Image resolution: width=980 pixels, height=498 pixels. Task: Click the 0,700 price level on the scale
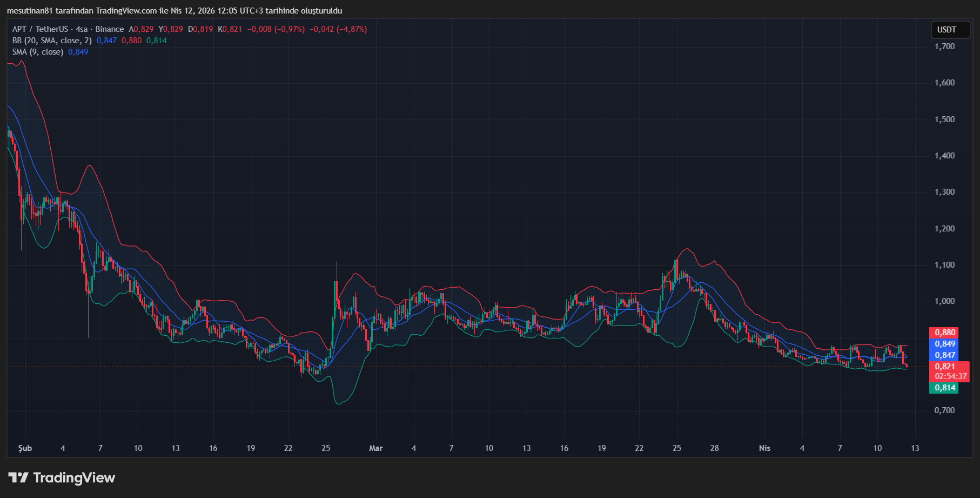pos(945,410)
